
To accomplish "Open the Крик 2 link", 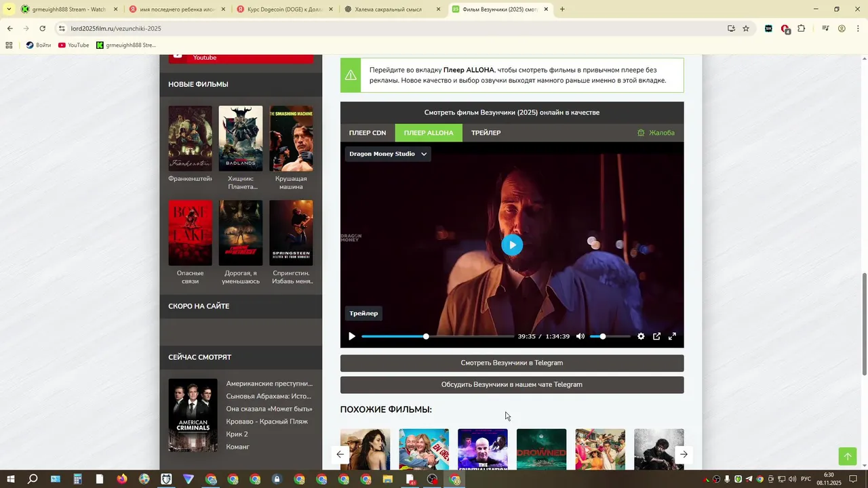I will pos(237,434).
